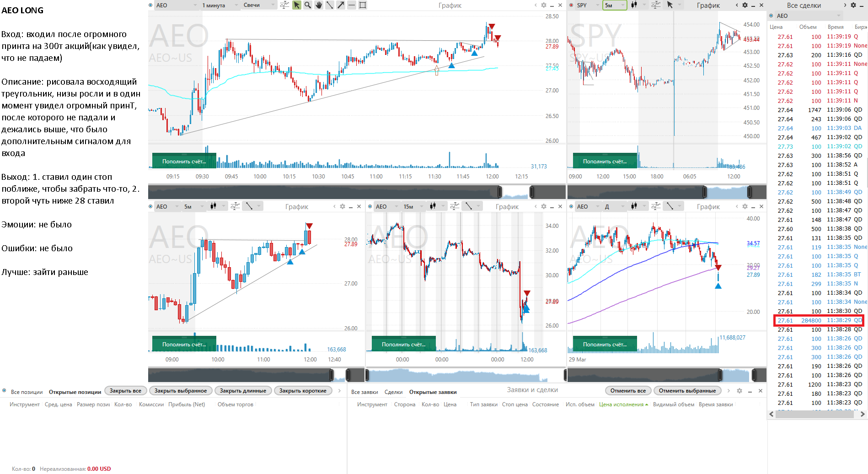Activate the magnifier zoom tool
The width and height of the screenshot is (868, 474).
pos(308,5)
